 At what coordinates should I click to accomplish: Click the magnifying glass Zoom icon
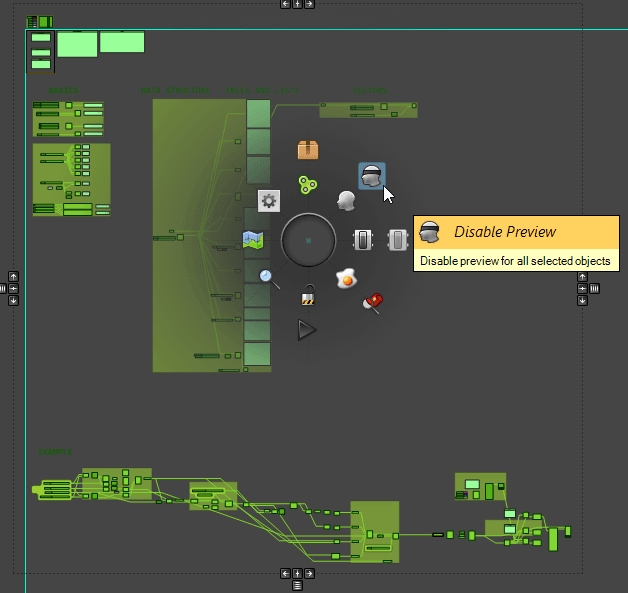click(269, 279)
